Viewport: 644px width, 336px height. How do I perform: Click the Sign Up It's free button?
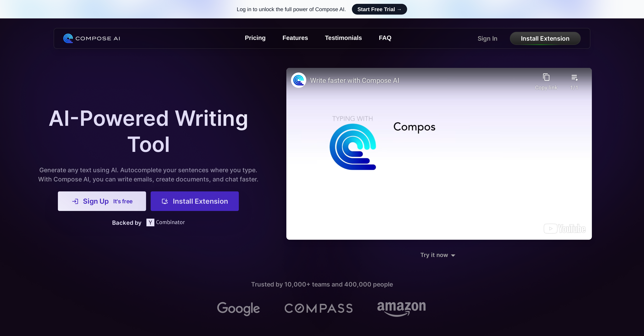pyautogui.click(x=102, y=201)
